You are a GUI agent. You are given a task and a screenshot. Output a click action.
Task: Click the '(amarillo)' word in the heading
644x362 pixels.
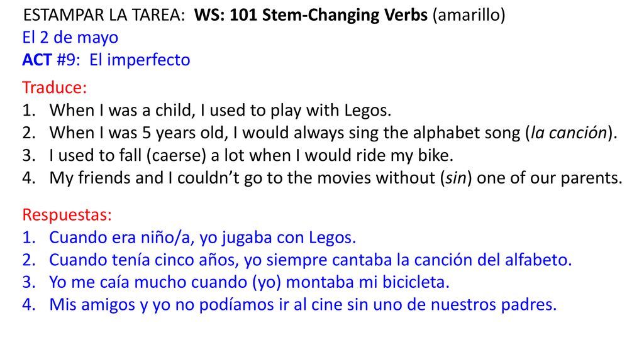click(469, 15)
